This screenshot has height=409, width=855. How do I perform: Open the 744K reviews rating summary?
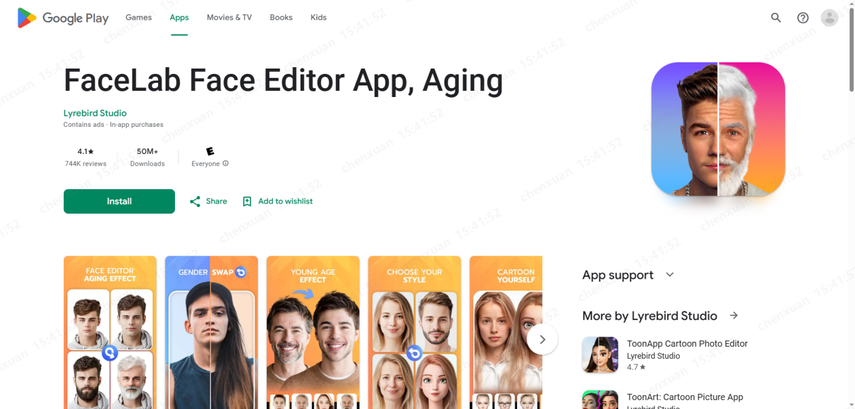86,157
